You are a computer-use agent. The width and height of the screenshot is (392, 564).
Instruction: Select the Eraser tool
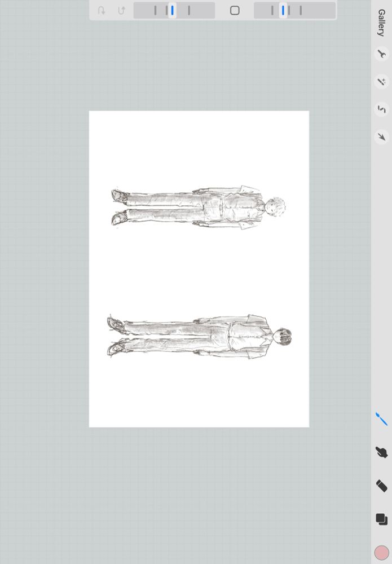coord(381,486)
